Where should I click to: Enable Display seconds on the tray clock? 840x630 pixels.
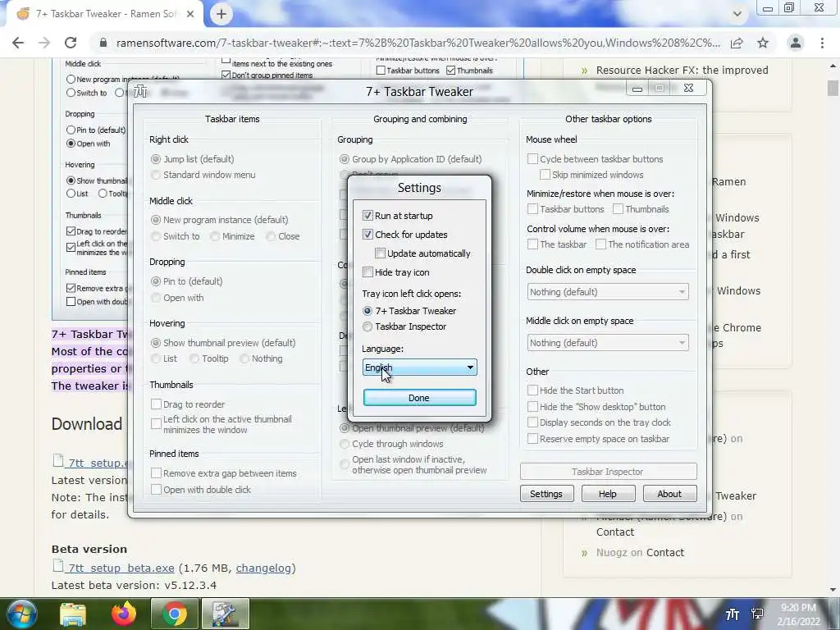point(532,422)
